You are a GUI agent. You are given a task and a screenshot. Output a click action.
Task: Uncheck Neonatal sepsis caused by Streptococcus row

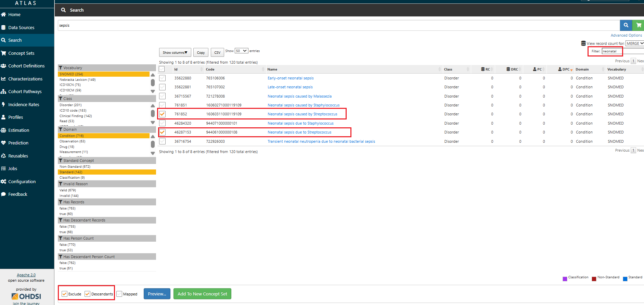click(163, 114)
